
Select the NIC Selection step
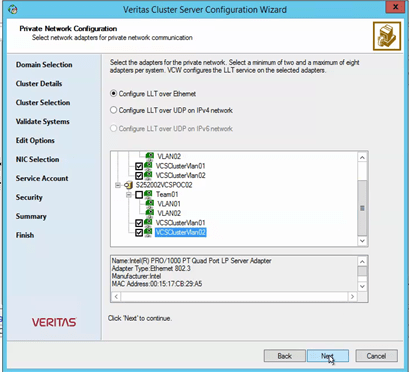pos(37,160)
